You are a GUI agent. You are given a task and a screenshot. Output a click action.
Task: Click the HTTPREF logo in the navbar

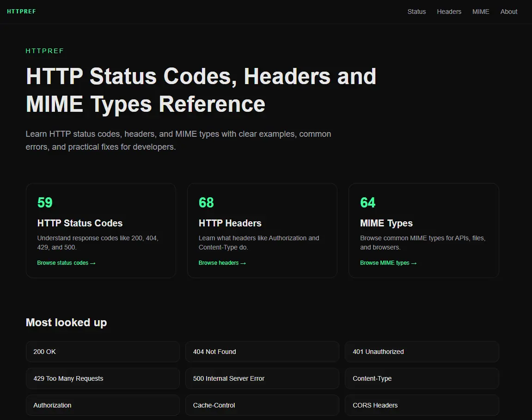click(x=21, y=12)
